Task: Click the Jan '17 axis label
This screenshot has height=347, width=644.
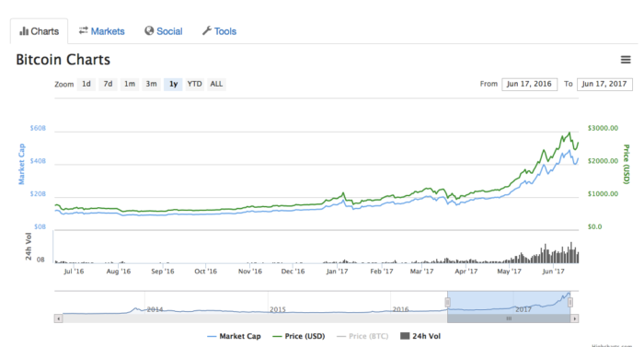Action: tap(338, 272)
